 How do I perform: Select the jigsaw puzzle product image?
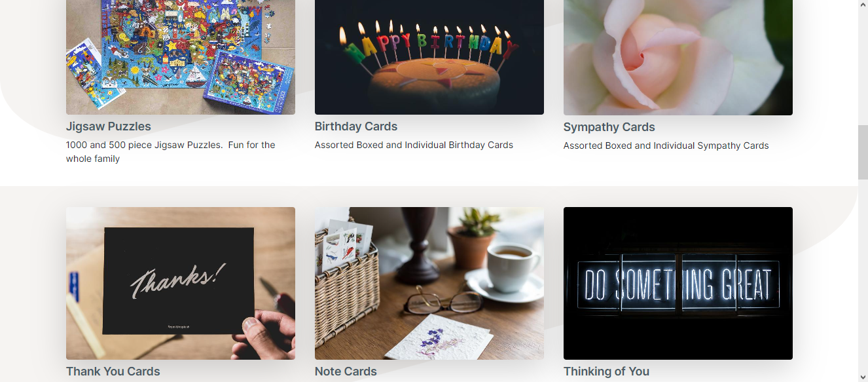(x=181, y=57)
